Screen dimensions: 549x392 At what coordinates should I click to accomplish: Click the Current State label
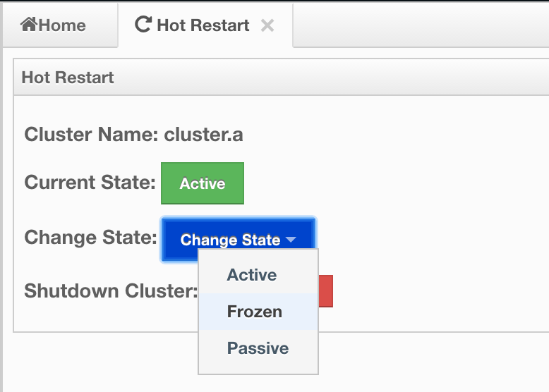[90, 182]
